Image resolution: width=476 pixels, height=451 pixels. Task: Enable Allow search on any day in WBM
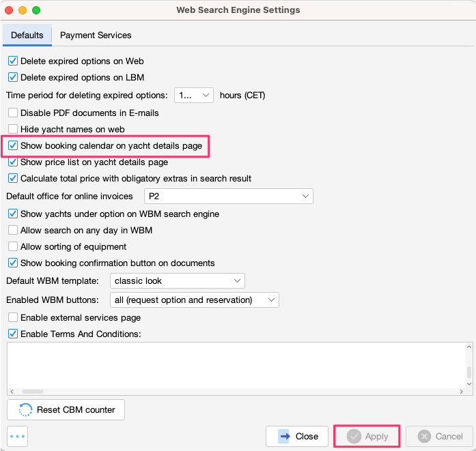[x=13, y=230]
